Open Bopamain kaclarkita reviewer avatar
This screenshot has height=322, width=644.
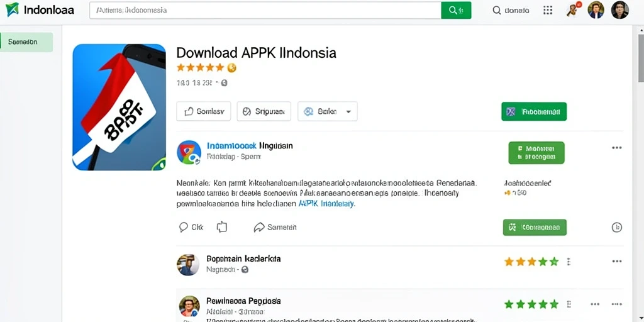pos(188,265)
